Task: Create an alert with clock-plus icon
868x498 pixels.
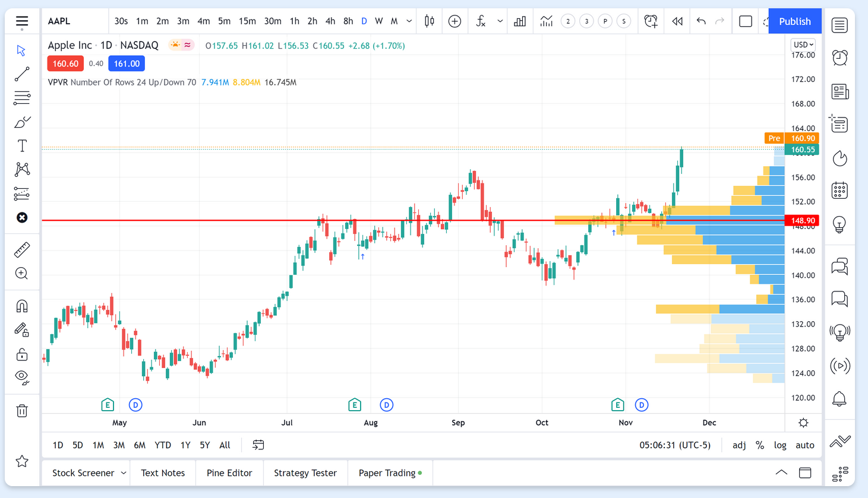Action: tap(651, 21)
